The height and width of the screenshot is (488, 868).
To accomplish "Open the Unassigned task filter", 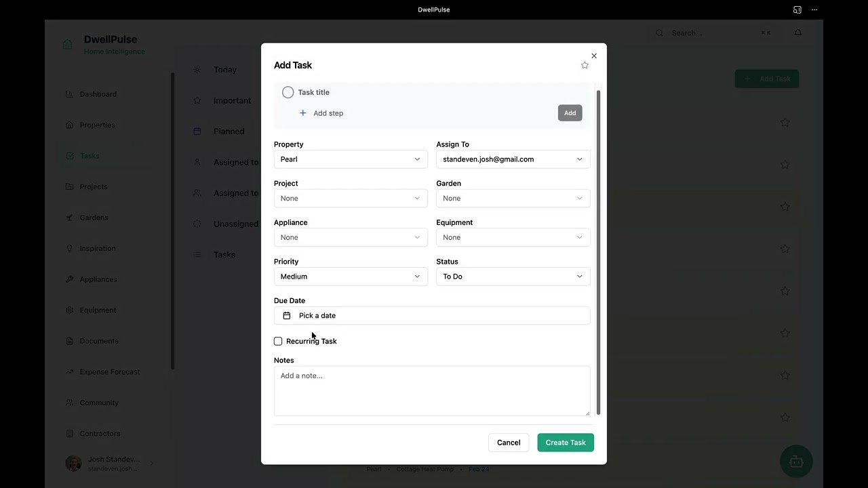I will pos(235,224).
